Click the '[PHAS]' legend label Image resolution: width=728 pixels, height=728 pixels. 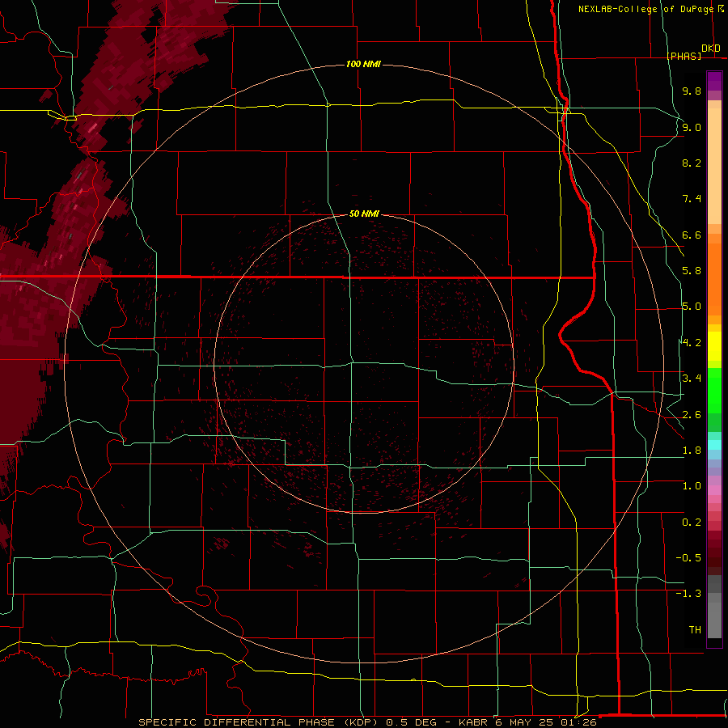coord(684,56)
